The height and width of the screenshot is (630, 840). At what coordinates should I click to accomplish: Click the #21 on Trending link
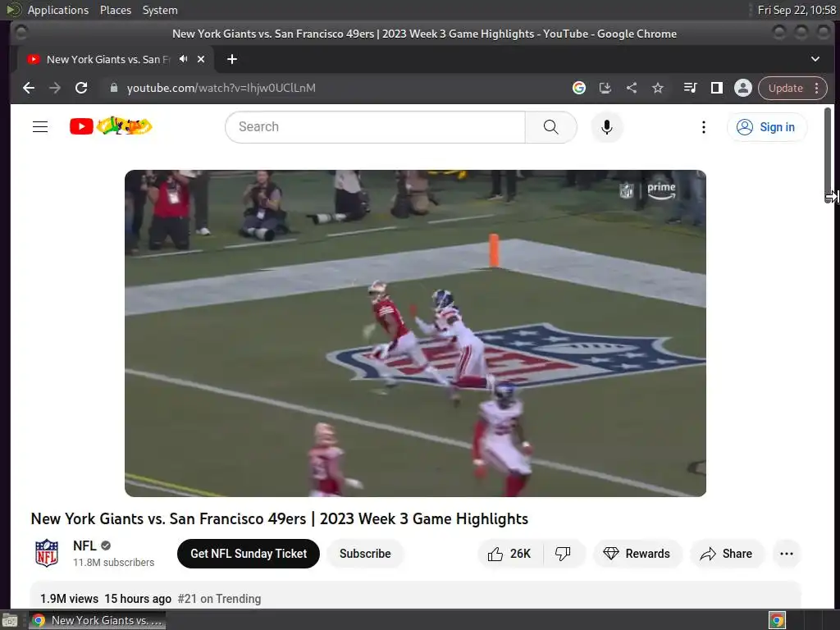pyautogui.click(x=220, y=598)
